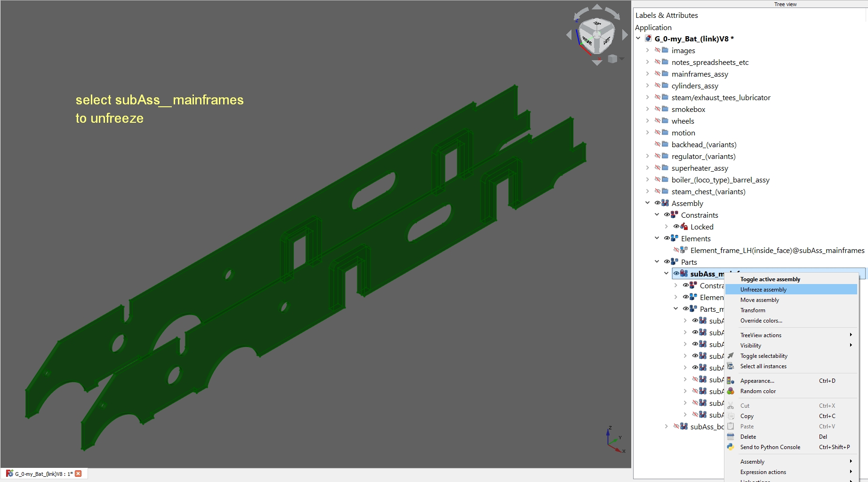Click the Delete icon in the context menu
Viewport: 868px width, 482px height.
pos(731,436)
